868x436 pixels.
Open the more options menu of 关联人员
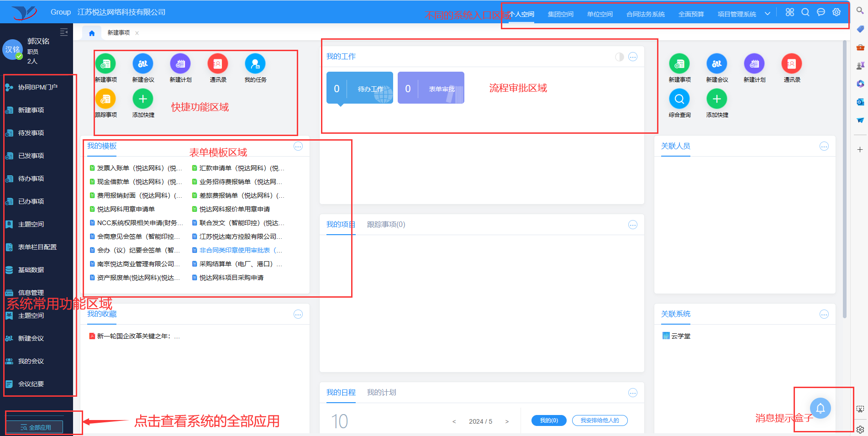pos(824,147)
